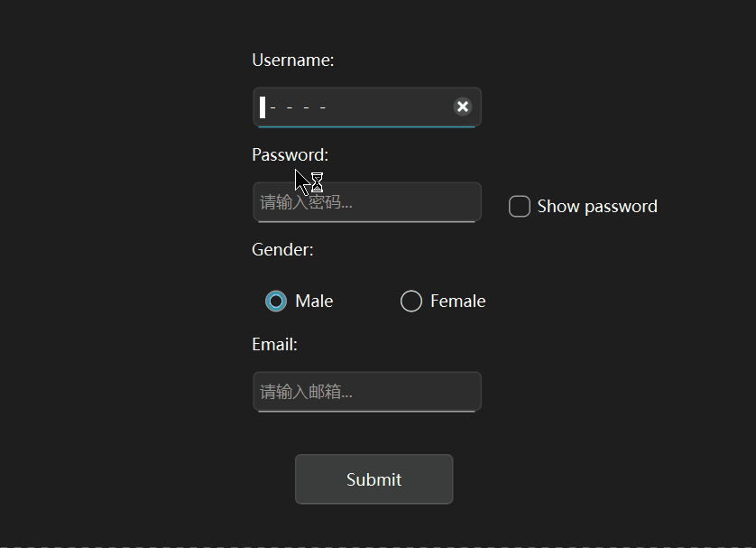The width and height of the screenshot is (756, 548).
Task: Click the "Password:" field label
Action: 290,155
